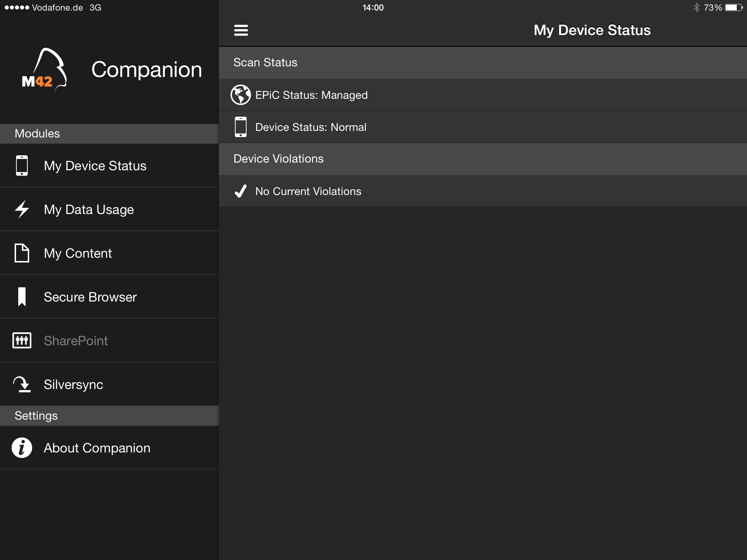The height and width of the screenshot is (560, 747).
Task: Click the SharePoint people icon
Action: point(22,341)
